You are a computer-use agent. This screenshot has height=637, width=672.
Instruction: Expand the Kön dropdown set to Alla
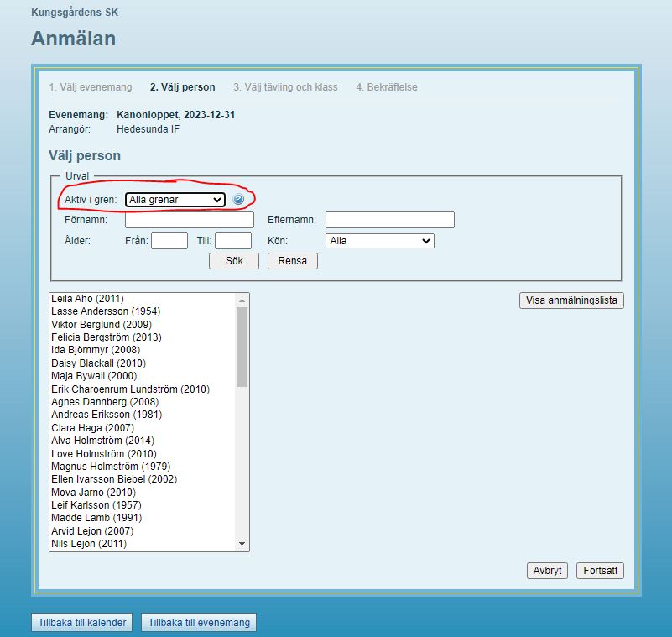[x=379, y=241]
